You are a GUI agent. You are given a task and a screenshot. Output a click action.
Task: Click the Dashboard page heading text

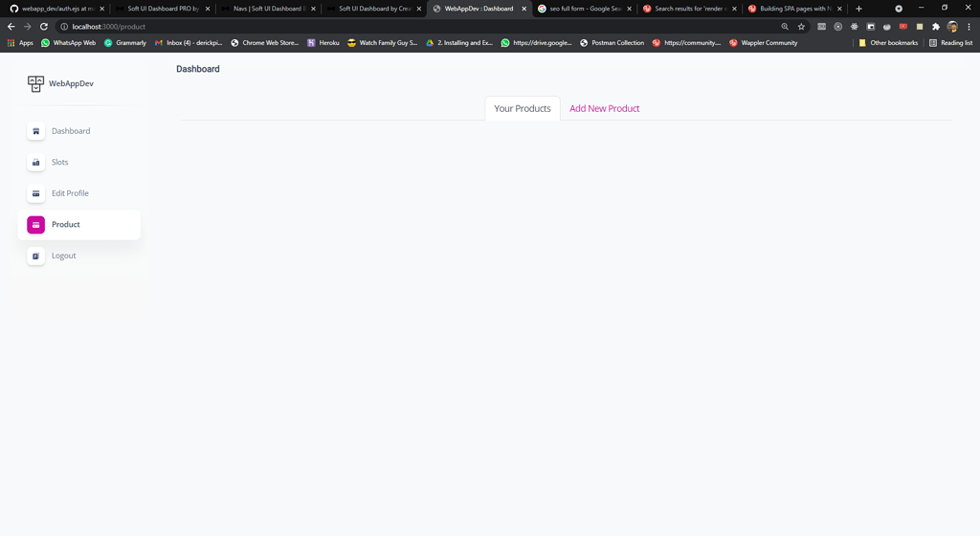(197, 69)
